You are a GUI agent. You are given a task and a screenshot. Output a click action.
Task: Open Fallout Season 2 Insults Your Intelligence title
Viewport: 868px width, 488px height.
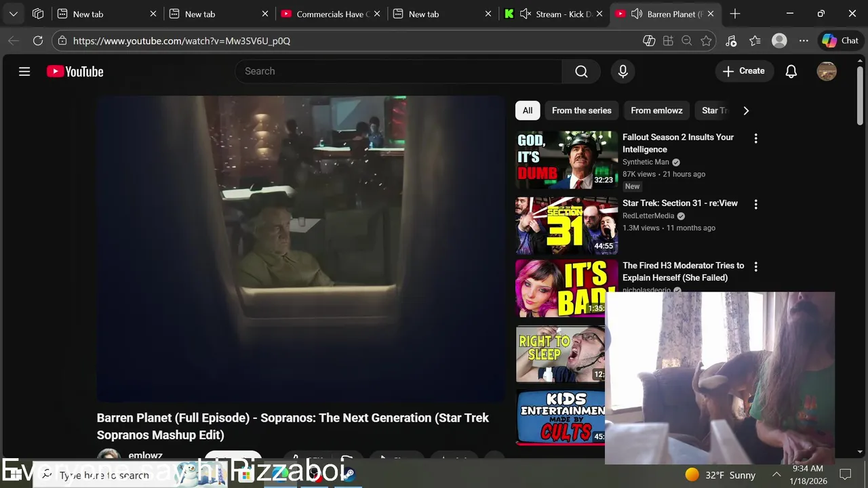pyautogui.click(x=678, y=143)
